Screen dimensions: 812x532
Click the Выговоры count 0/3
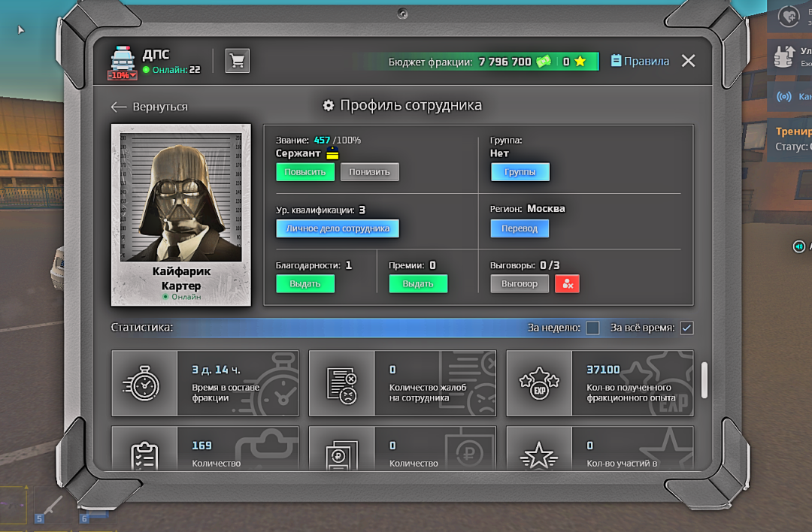pyautogui.click(x=550, y=265)
